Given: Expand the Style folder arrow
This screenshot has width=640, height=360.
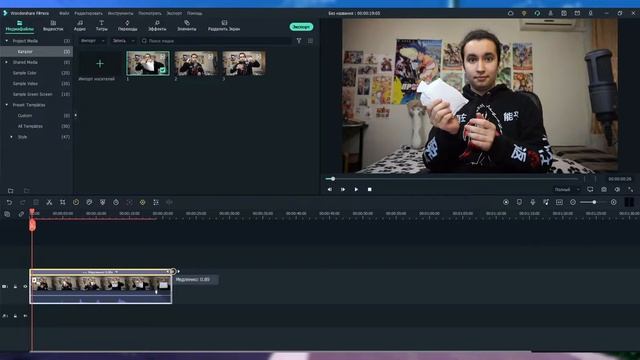Looking at the screenshot, I should (x=11, y=137).
